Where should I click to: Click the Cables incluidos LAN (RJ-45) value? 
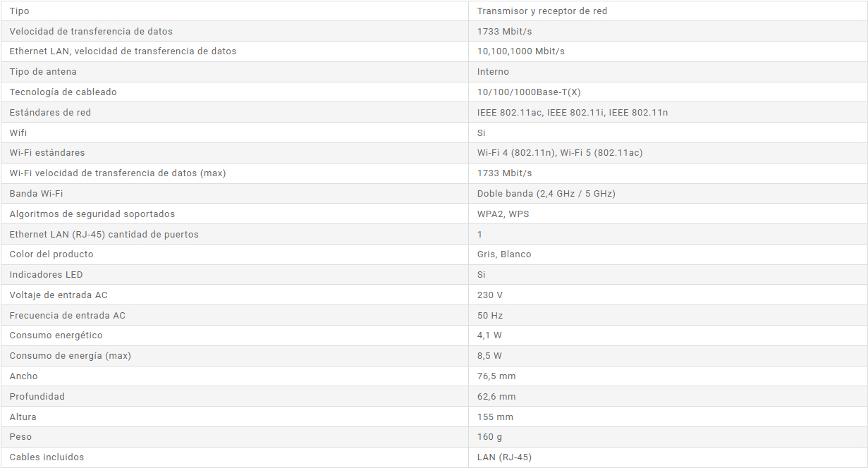[504, 457]
